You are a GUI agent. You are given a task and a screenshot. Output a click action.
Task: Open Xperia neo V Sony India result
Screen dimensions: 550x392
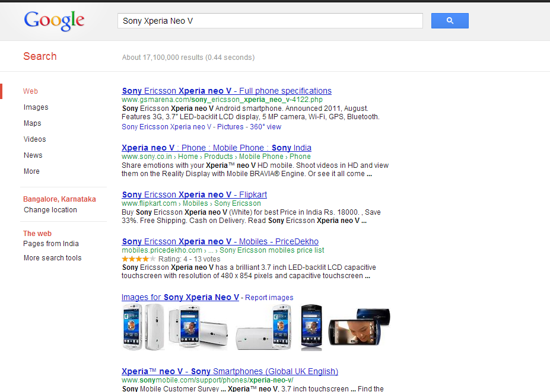(x=217, y=148)
